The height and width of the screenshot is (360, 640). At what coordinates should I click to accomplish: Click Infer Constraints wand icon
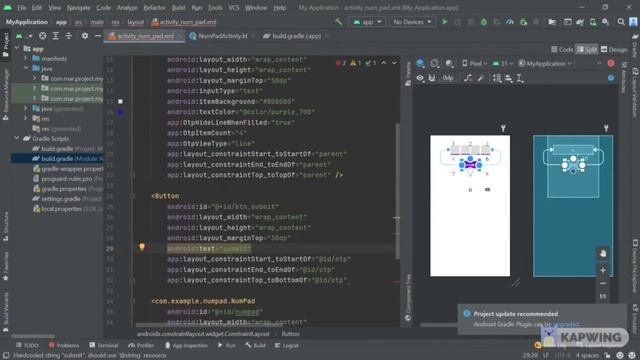481,78
